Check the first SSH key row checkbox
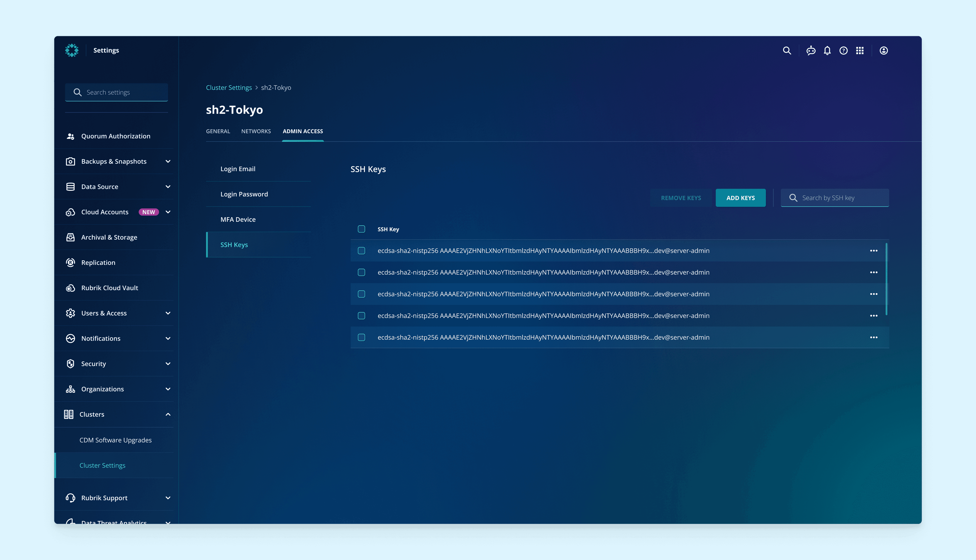 tap(361, 250)
